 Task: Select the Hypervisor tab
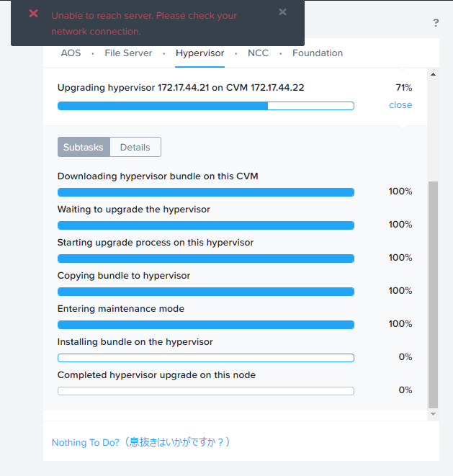199,53
